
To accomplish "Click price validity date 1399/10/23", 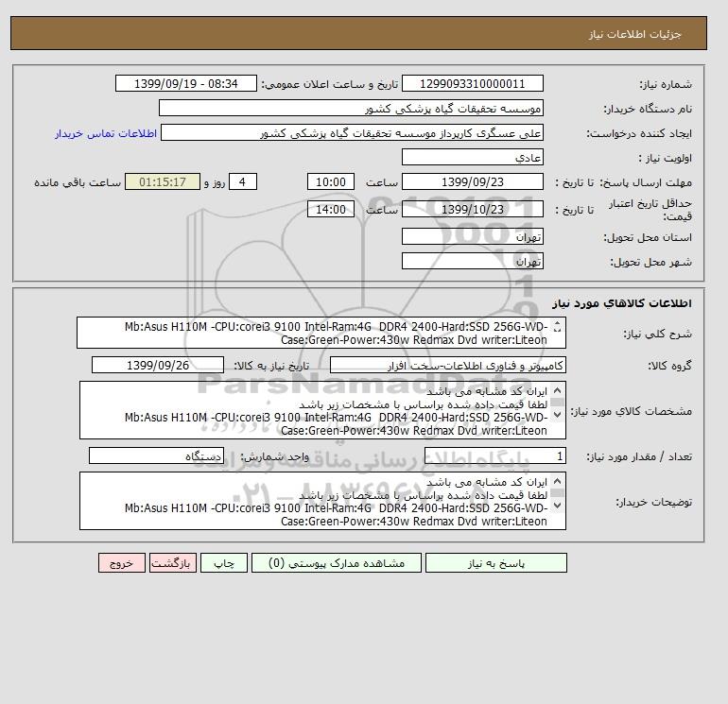I will point(472,209).
